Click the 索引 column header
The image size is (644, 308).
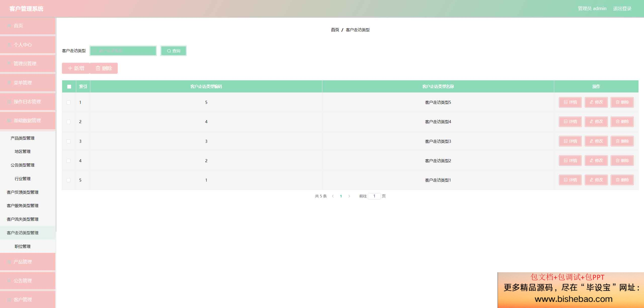point(83,87)
